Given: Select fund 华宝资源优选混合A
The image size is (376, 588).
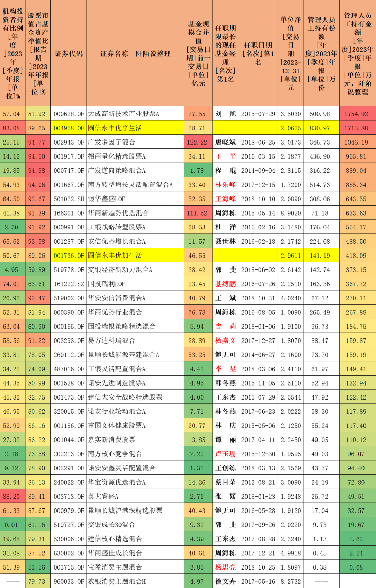Looking at the screenshot, I should pos(117,483).
